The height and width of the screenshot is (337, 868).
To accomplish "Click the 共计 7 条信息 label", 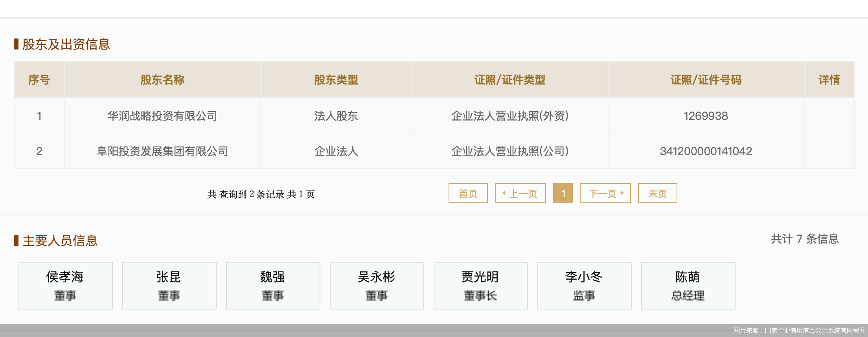I will [805, 239].
